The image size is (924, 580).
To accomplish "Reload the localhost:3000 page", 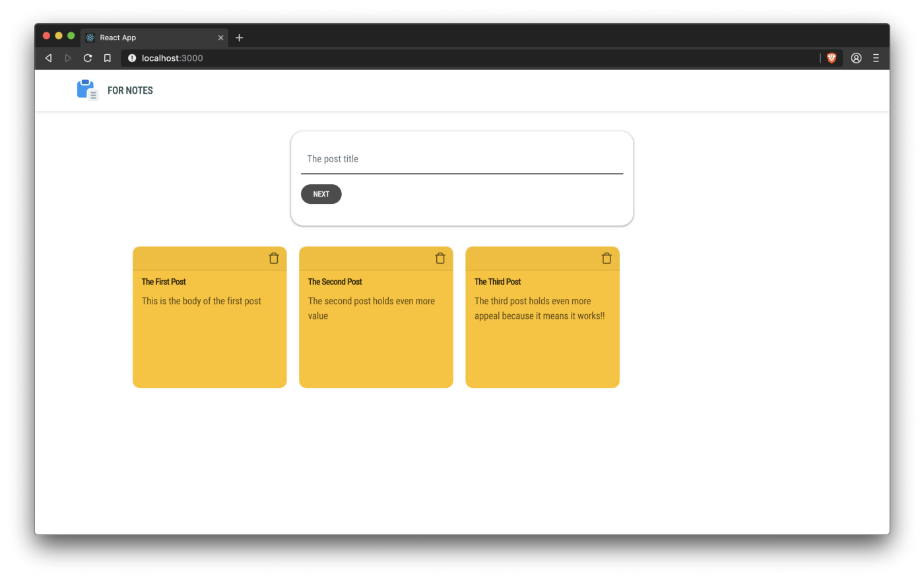I will 88,57.
